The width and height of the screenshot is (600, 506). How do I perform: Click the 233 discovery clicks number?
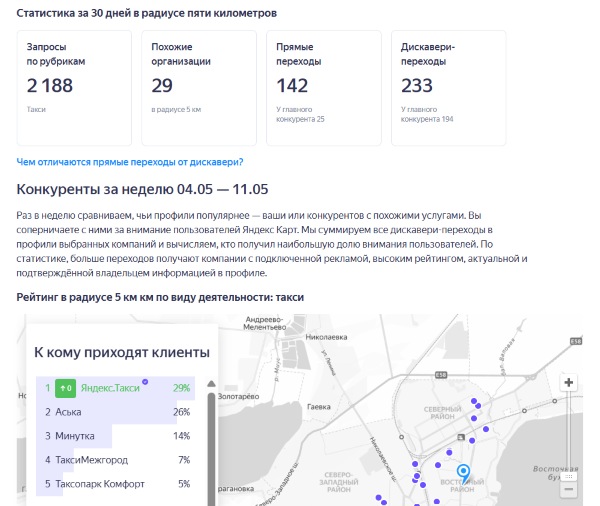click(417, 85)
